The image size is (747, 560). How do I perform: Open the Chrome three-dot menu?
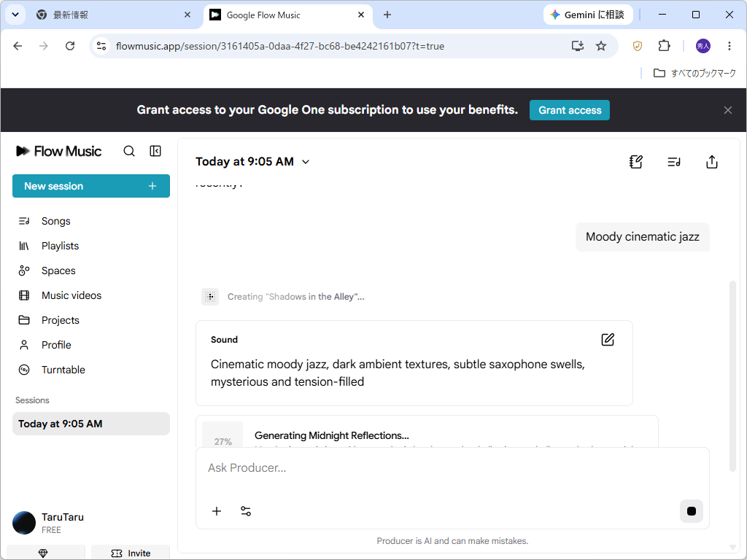729,46
